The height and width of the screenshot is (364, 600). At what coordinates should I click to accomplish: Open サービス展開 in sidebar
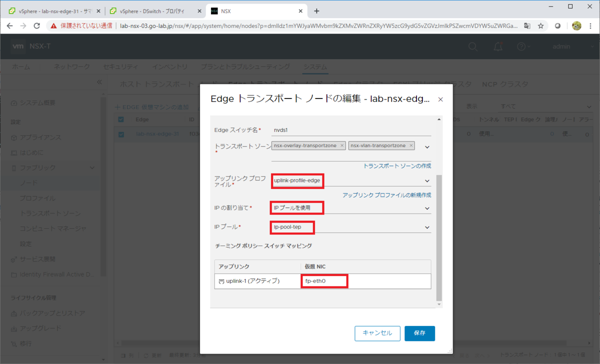[x=37, y=259]
